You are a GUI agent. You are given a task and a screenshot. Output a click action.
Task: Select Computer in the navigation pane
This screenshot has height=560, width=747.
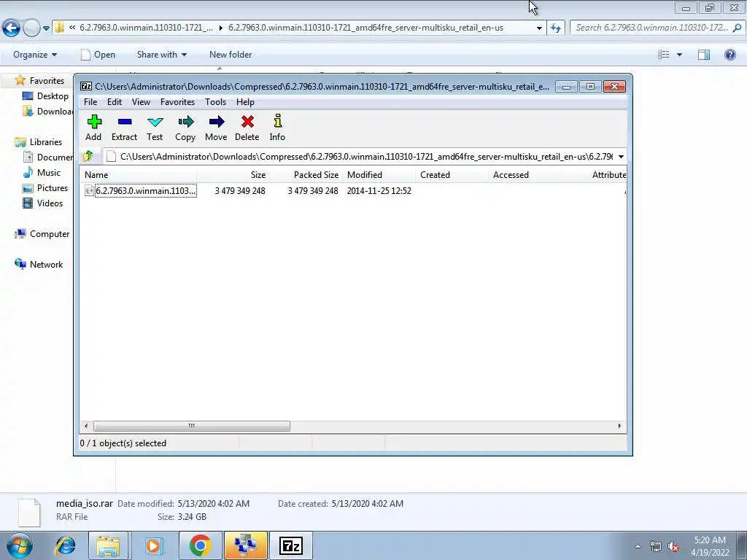(x=50, y=234)
